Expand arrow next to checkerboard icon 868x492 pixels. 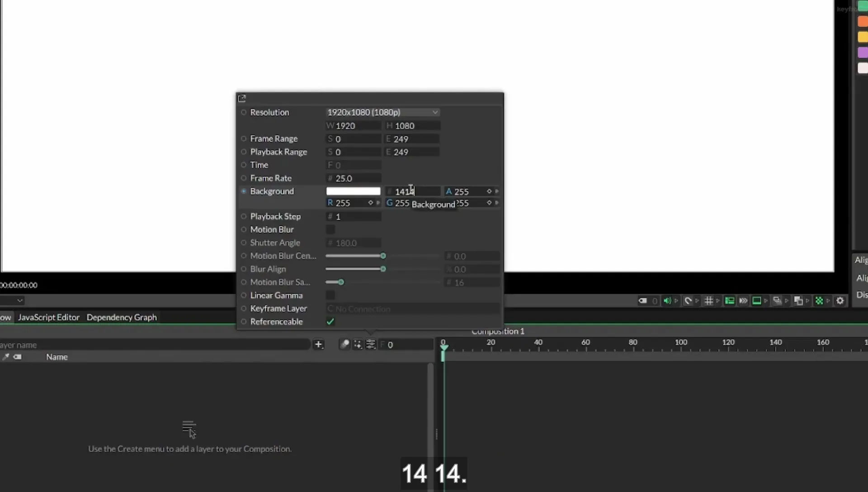click(x=828, y=301)
